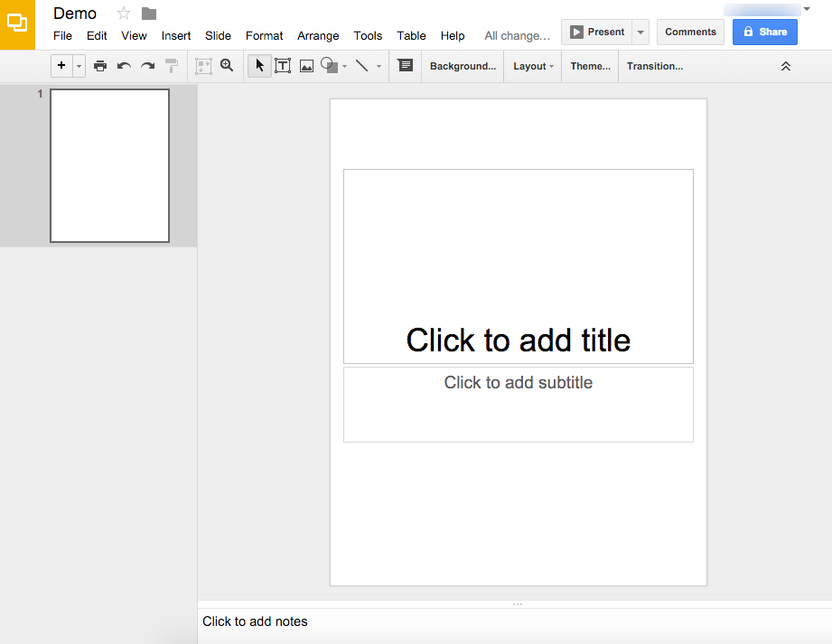The height and width of the screenshot is (644, 832).
Task: Open the Insert menu
Action: (x=175, y=35)
